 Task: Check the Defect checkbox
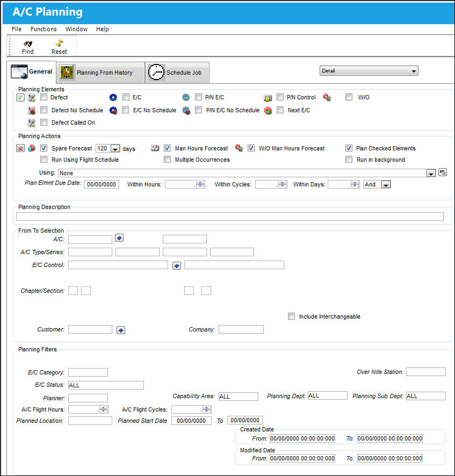pos(44,97)
